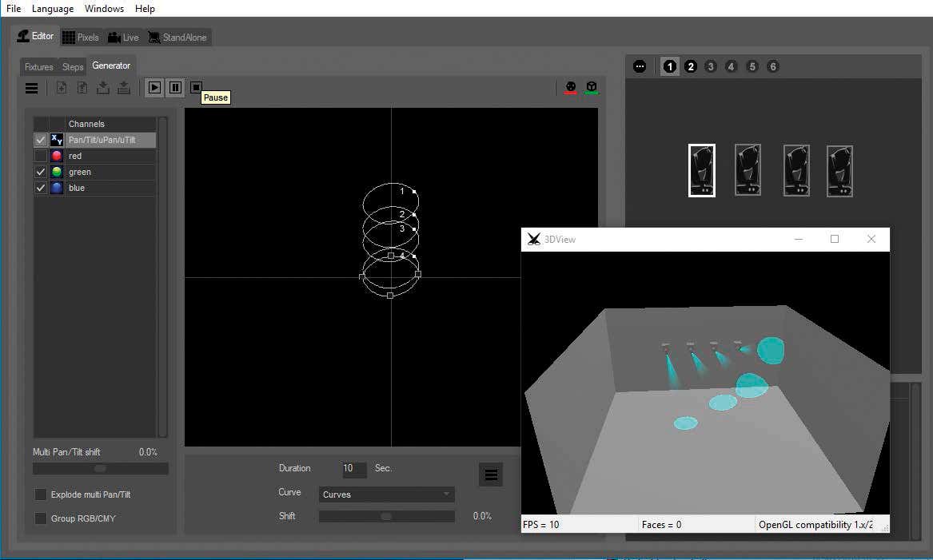The width and height of the screenshot is (933, 560).
Task: Uncheck the green channel checkbox
Action: [41, 172]
